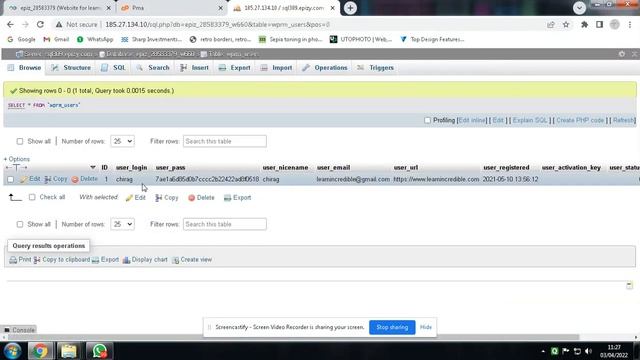Screen dimensions: 640x360
Task: Focus the bottom Search this table field
Action: click(x=224, y=224)
